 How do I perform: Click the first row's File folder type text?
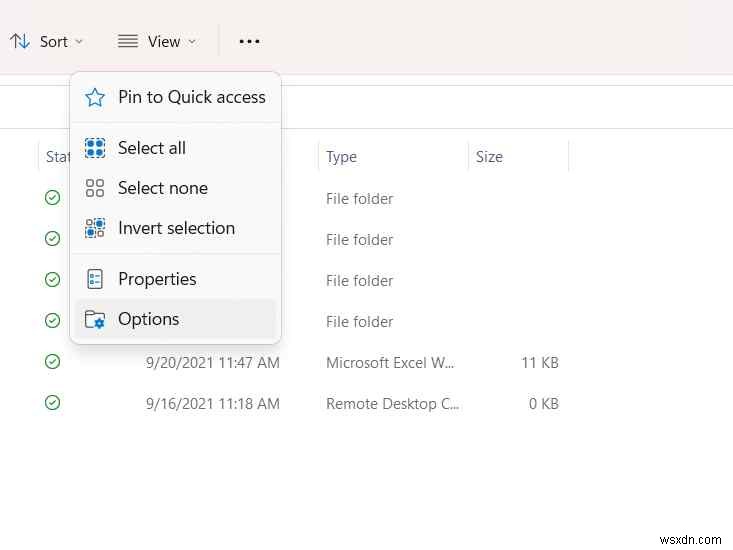coord(359,199)
